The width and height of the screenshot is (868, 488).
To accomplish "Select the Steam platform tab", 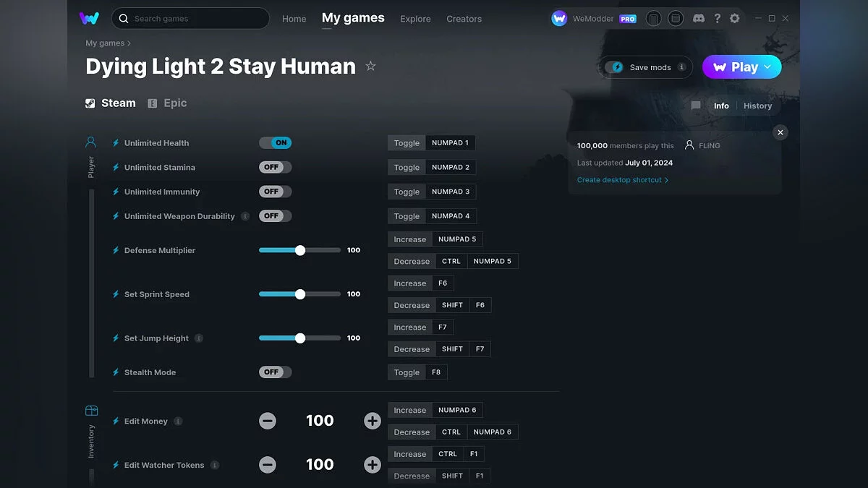I will point(111,103).
